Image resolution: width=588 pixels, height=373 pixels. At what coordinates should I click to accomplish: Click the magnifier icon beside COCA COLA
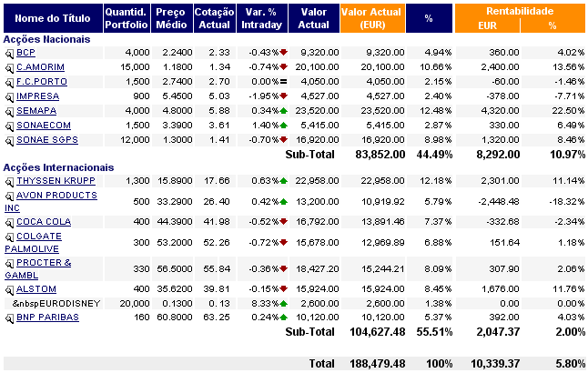[x=10, y=223]
